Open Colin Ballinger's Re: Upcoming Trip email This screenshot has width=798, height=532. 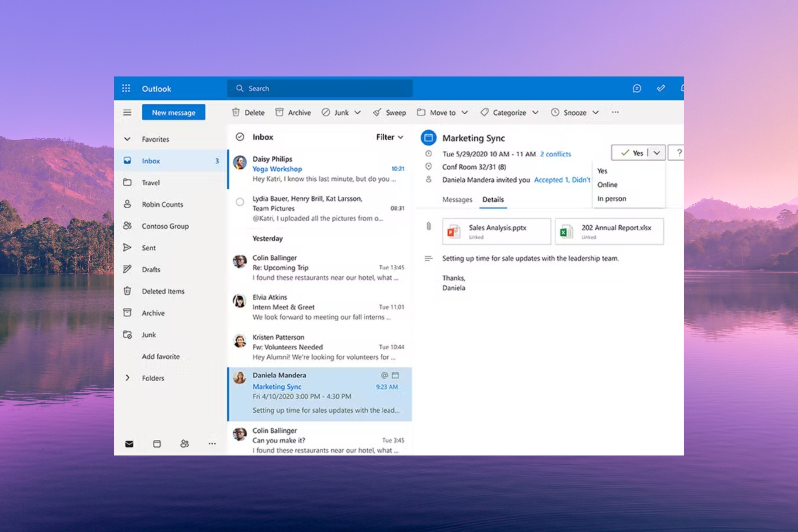[x=320, y=268]
